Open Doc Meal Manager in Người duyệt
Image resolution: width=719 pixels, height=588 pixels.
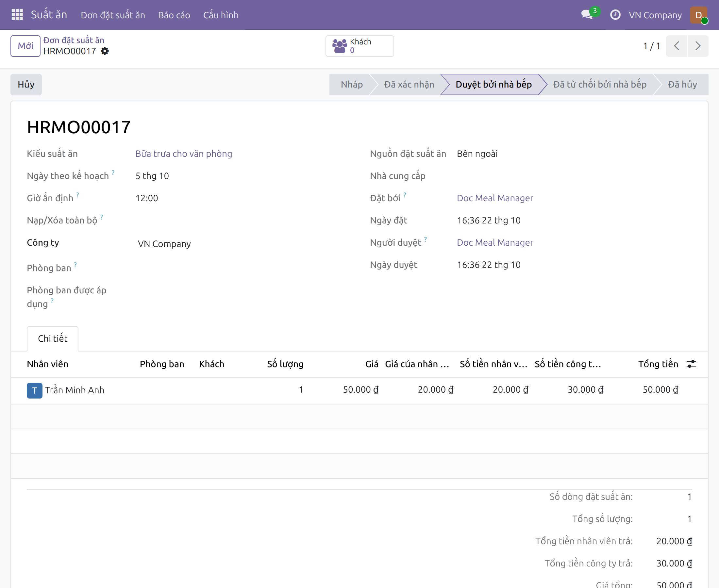pos(495,242)
